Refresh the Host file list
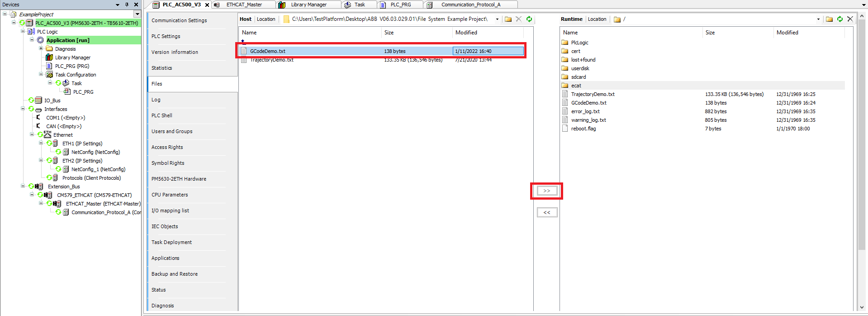 [x=529, y=19]
